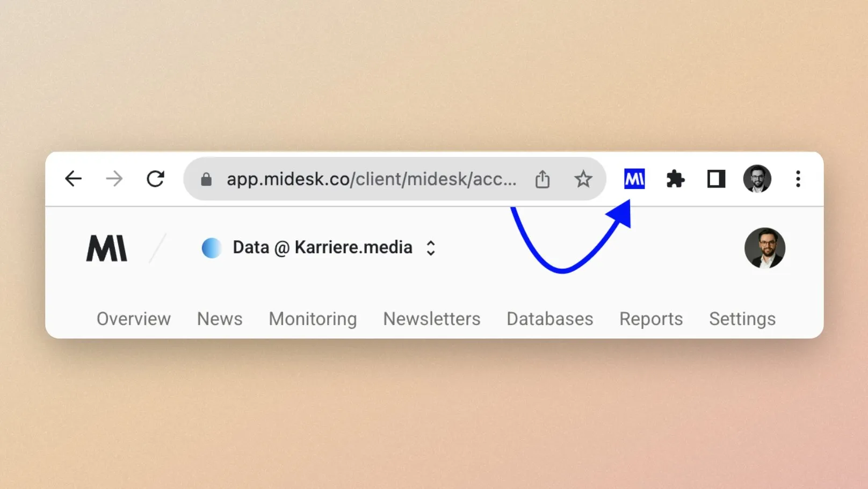Toggle the browser side panel

716,179
